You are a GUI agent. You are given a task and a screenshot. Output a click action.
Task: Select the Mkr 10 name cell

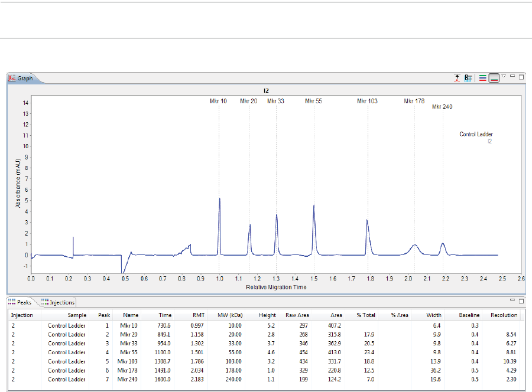[129, 326]
